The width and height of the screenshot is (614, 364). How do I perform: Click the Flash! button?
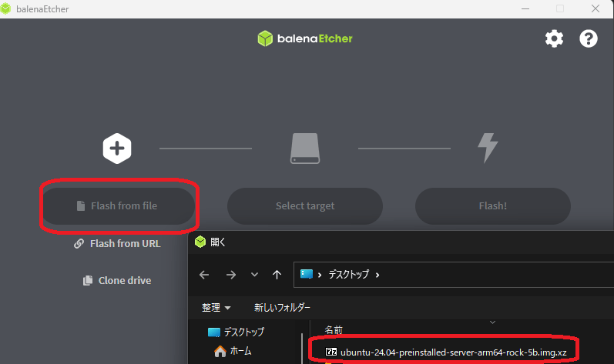tap(492, 206)
